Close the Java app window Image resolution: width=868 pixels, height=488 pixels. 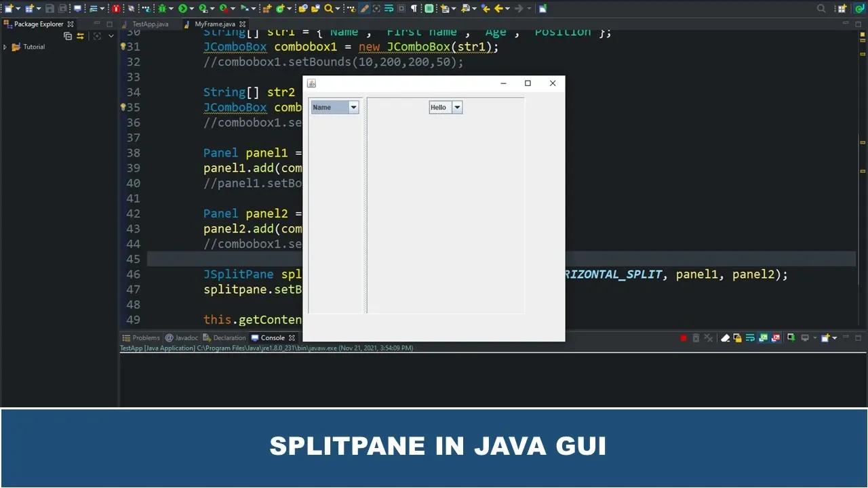pyautogui.click(x=553, y=83)
